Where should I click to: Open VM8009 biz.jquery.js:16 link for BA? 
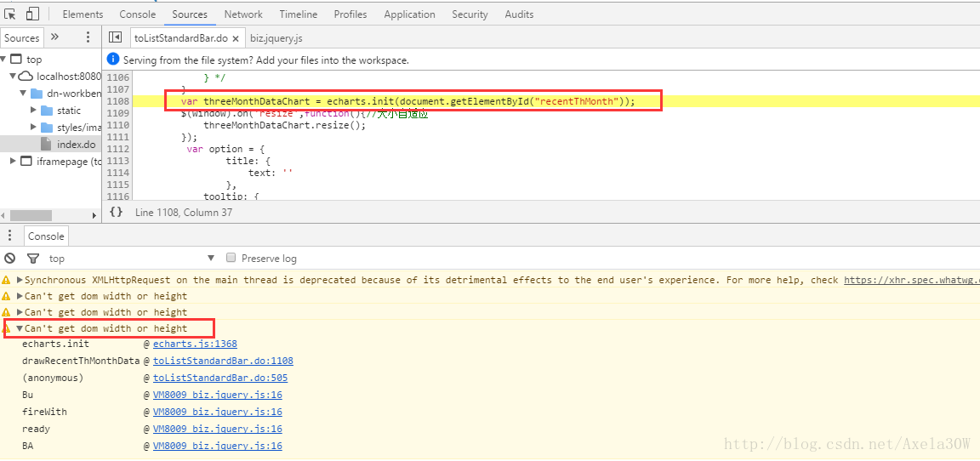(218, 446)
